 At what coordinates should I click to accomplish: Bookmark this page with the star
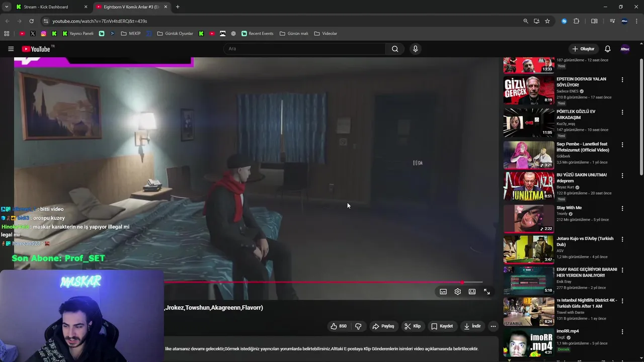tap(547, 21)
